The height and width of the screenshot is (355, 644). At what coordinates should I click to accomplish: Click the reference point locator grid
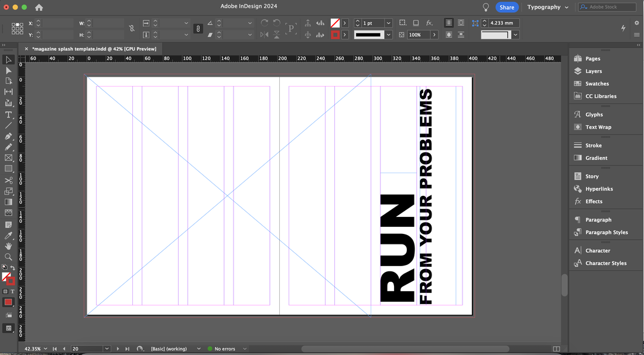coord(17,29)
